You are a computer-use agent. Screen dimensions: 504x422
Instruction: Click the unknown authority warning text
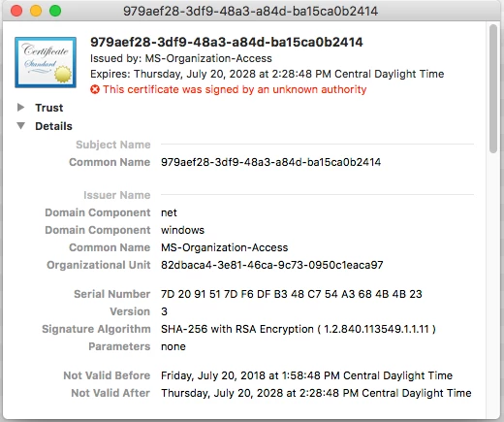(x=235, y=89)
